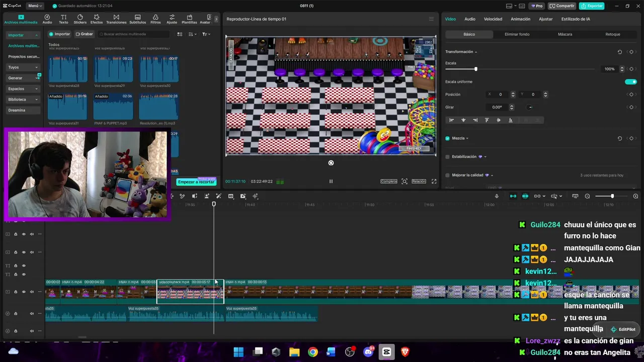Image resolution: width=644 pixels, height=362 pixels.
Task: Click the player focus frame icon
Action: (405, 182)
